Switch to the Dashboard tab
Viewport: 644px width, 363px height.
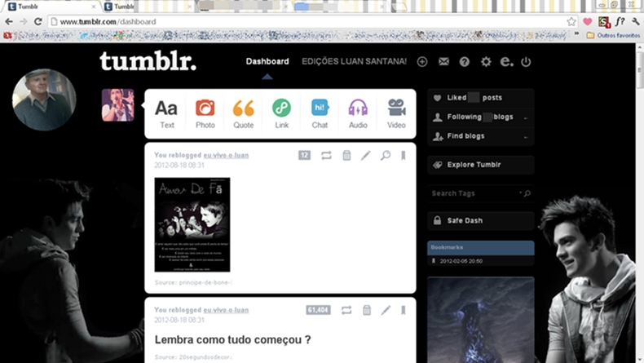pyautogui.click(x=267, y=62)
